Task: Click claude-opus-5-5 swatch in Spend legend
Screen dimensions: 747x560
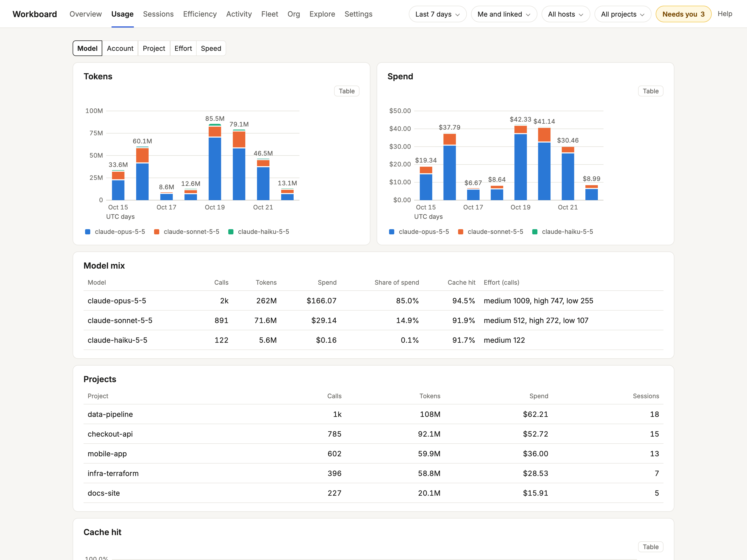Action: tap(392, 232)
